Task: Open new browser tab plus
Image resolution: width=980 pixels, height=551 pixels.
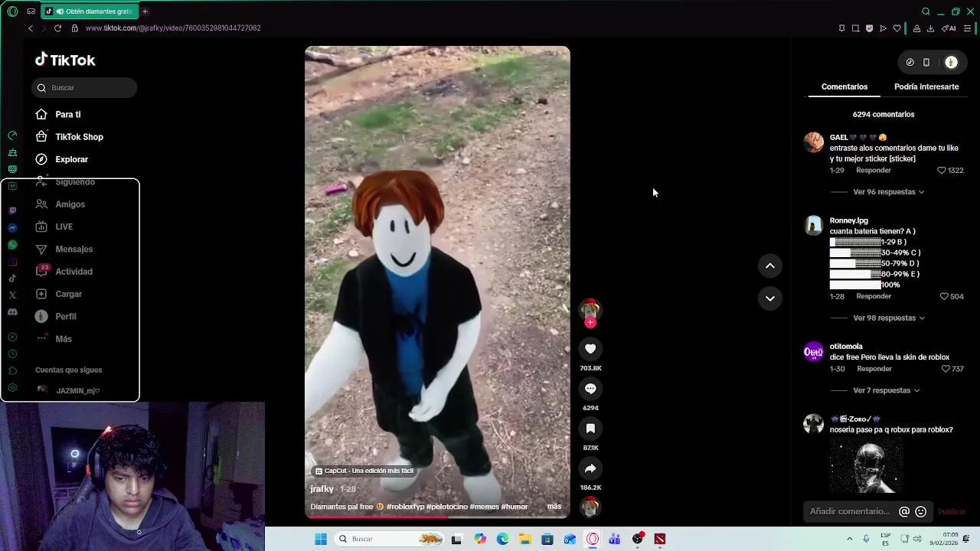Action: tap(145, 11)
